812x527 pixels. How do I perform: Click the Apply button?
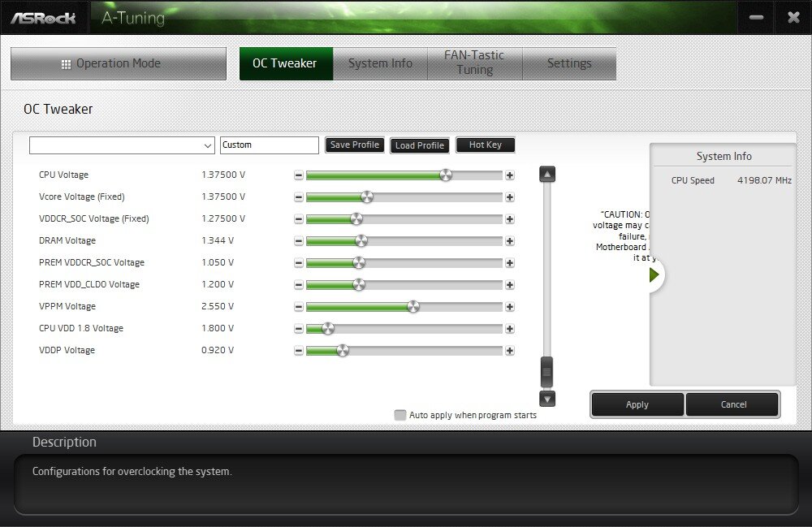pyautogui.click(x=637, y=404)
